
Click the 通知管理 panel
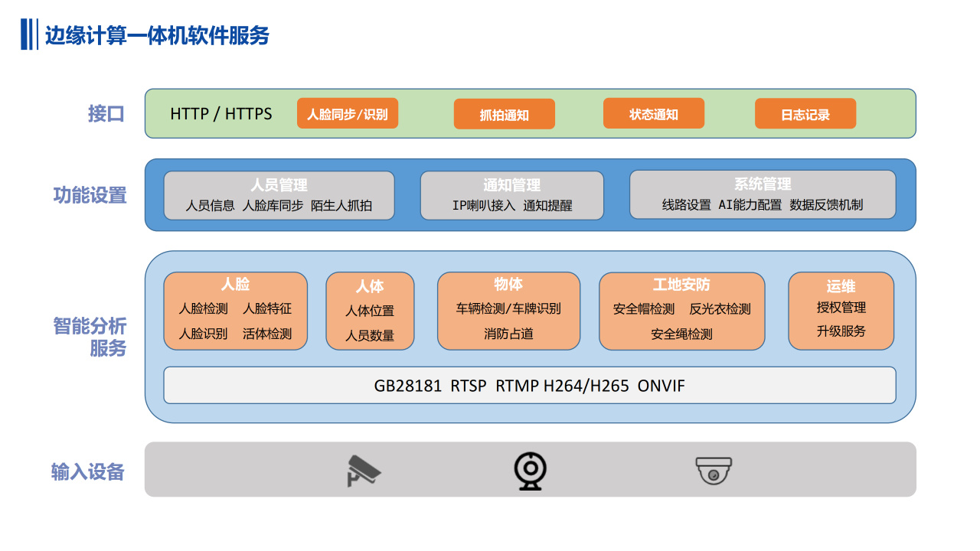[511, 195]
